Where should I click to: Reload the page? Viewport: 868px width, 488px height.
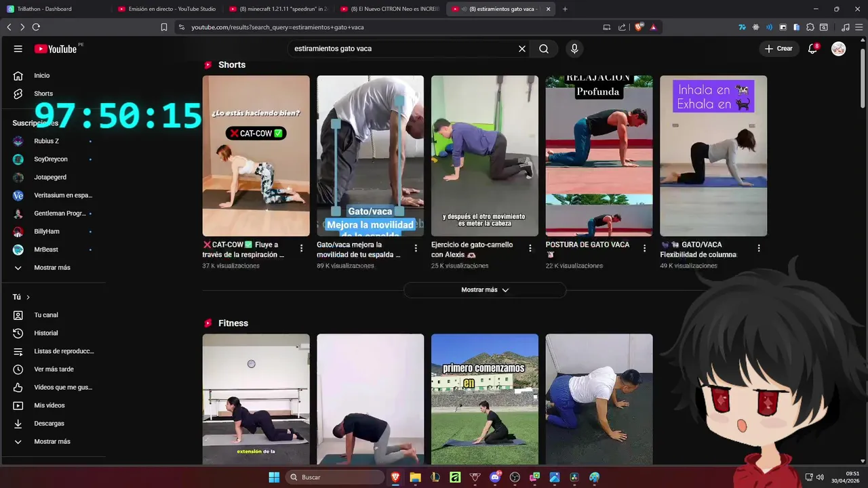[x=36, y=27]
